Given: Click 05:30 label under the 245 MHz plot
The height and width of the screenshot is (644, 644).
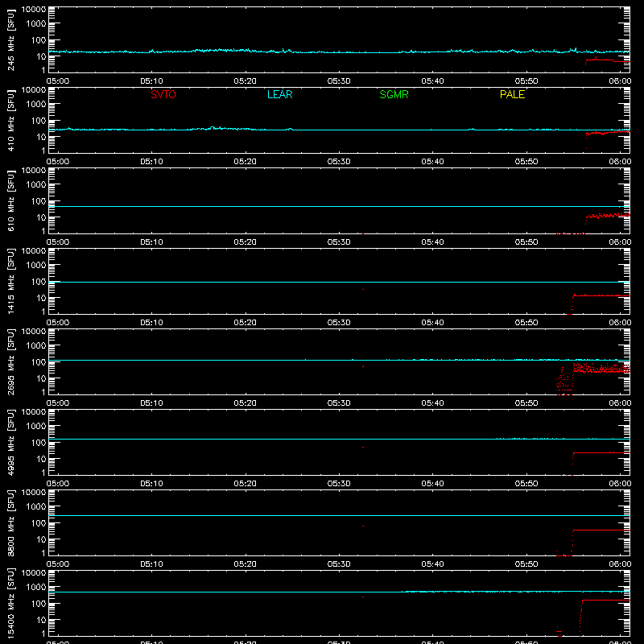Looking at the screenshot, I should 339,81.
